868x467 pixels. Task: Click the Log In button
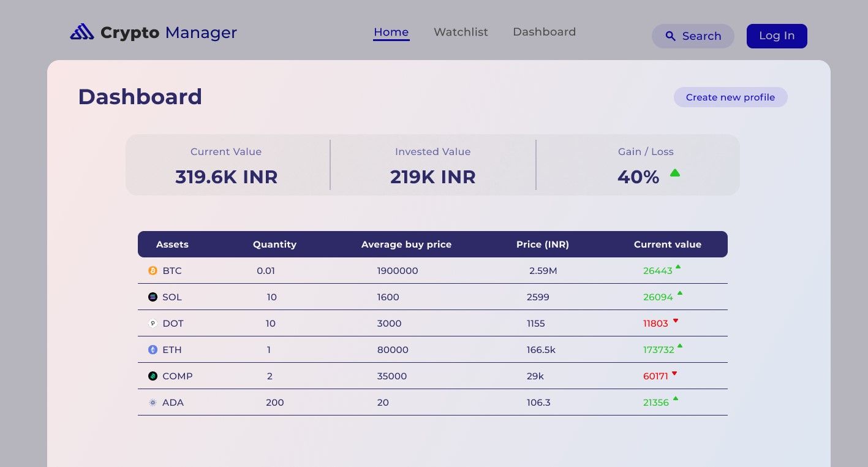coord(777,36)
